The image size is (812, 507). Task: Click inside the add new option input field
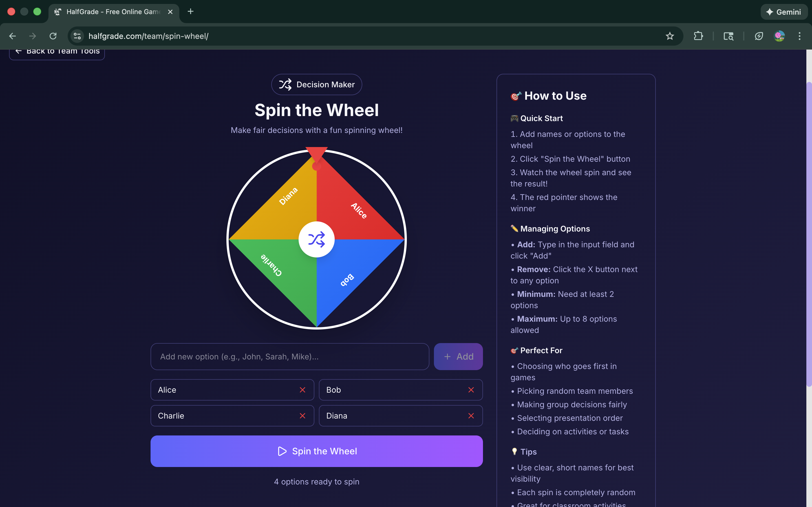coord(289,356)
